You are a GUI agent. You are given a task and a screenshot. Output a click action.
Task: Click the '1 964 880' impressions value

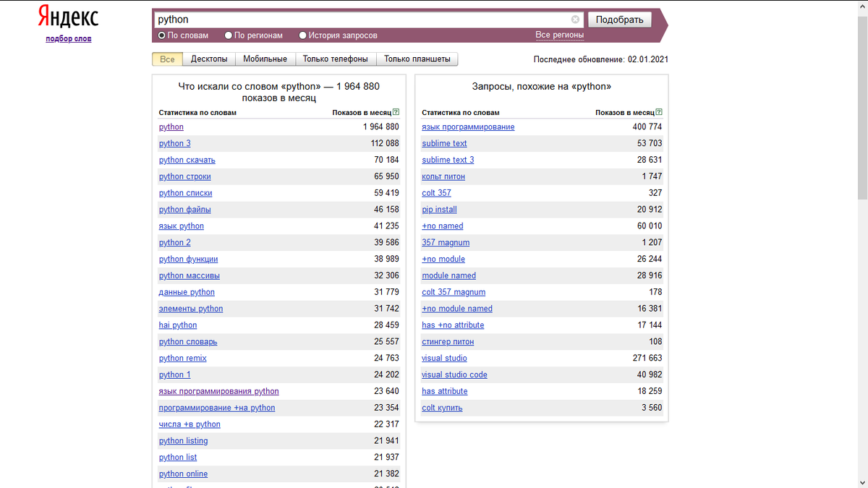click(381, 127)
